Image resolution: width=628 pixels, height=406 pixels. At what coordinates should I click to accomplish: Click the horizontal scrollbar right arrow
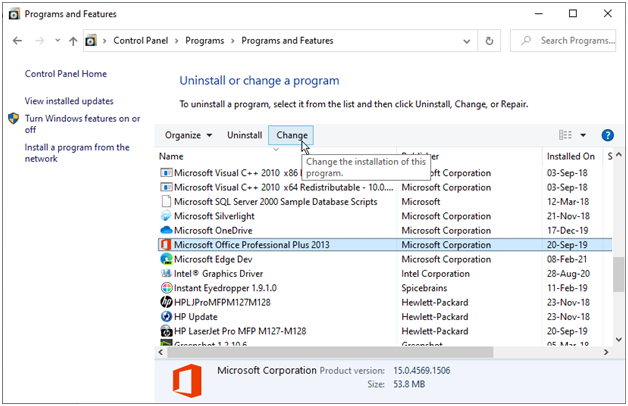pos(606,352)
